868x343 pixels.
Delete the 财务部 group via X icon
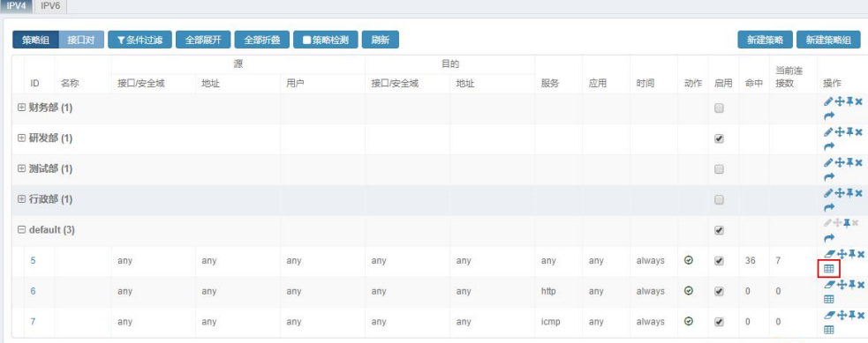[858, 101]
